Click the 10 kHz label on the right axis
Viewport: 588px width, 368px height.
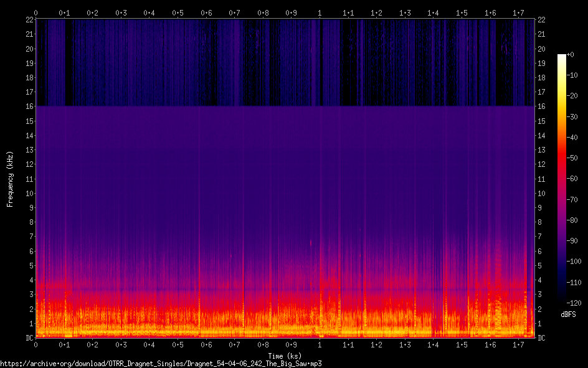(x=542, y=193)
